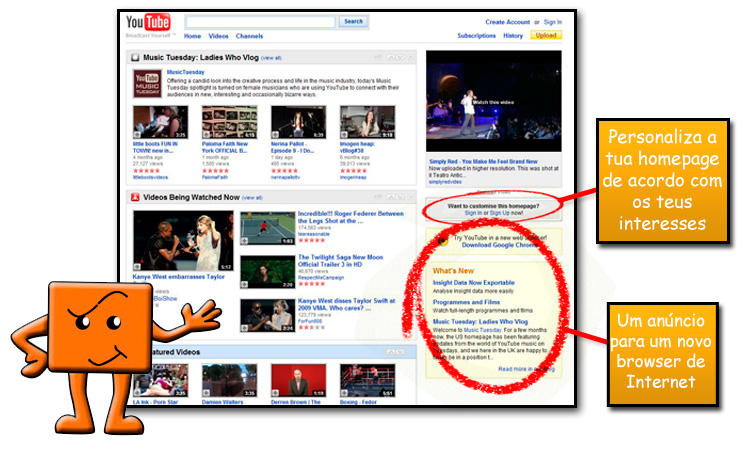The image size is (750, 450).
Task: Open the 'little boots FUN IN TOWN' thumbnail
Action: (x=160, y=122)
